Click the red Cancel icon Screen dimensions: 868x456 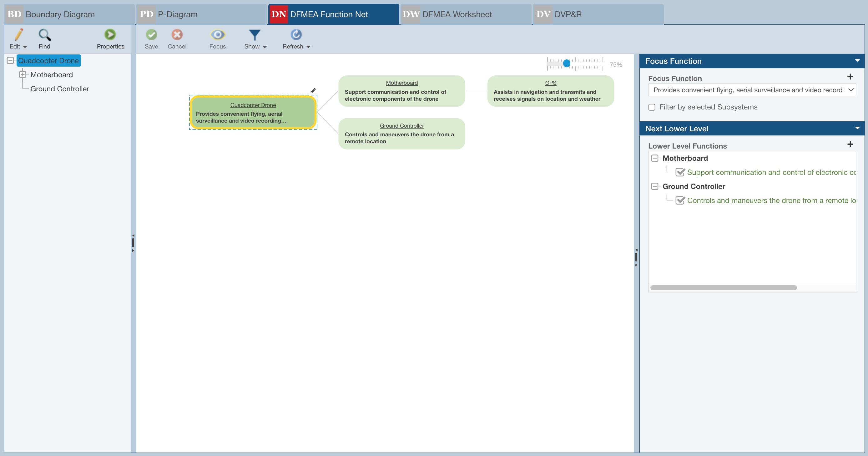177,35
